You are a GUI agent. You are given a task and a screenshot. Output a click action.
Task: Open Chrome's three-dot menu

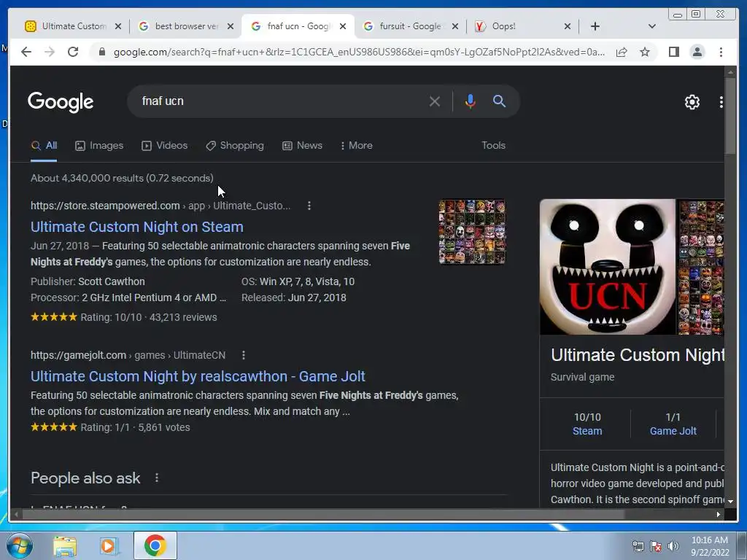click(721, 52)
